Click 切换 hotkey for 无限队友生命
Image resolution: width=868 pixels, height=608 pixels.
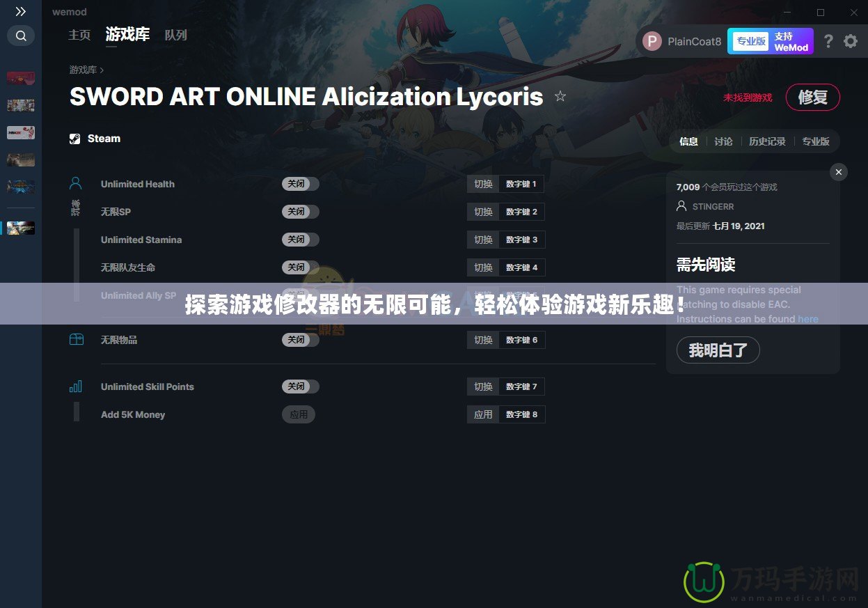coord(483,267)
